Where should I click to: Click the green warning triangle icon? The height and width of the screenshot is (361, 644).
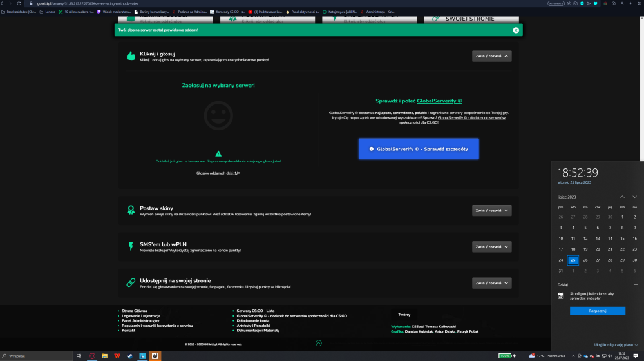tap(218, 153)
